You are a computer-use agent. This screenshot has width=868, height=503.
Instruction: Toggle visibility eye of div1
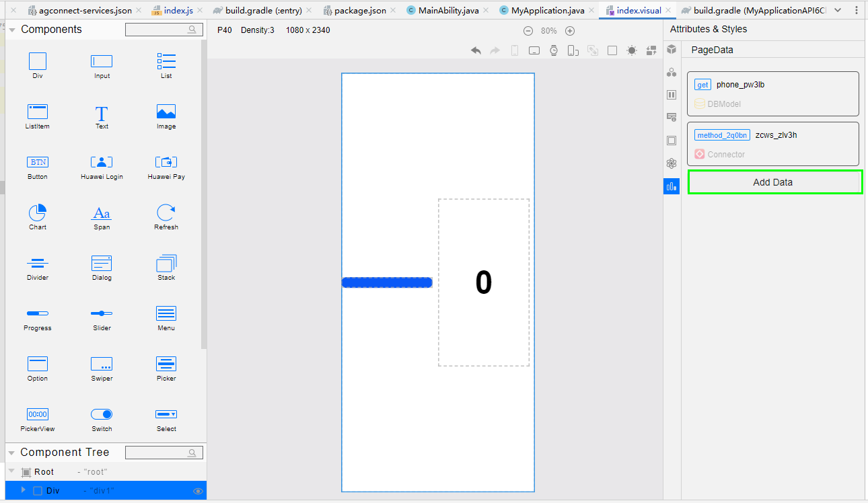[198, 492]
